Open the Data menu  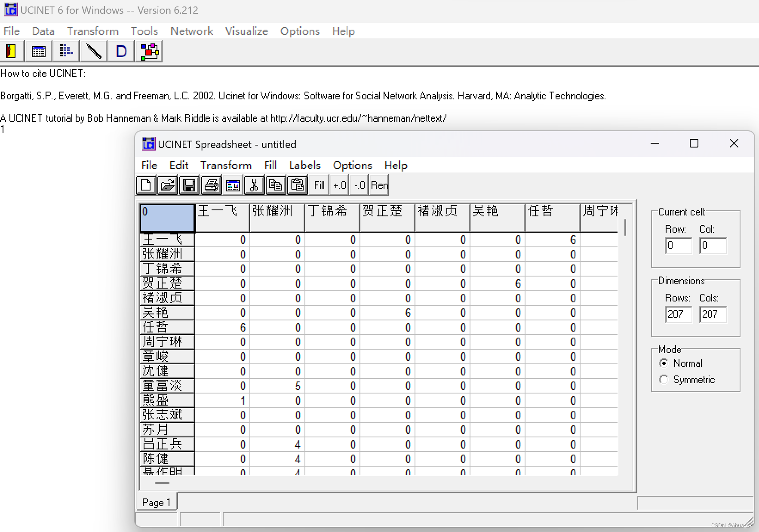point(43,31)
